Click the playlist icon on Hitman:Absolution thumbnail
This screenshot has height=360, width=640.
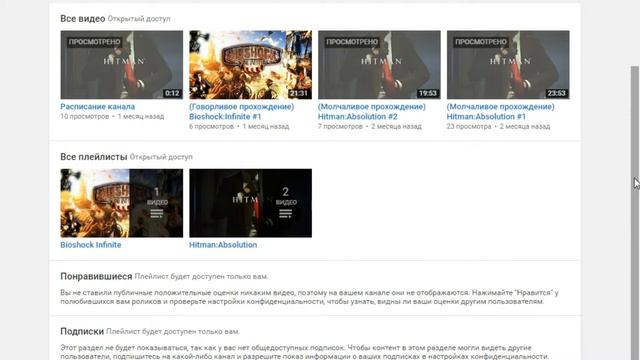pos(285,213)
